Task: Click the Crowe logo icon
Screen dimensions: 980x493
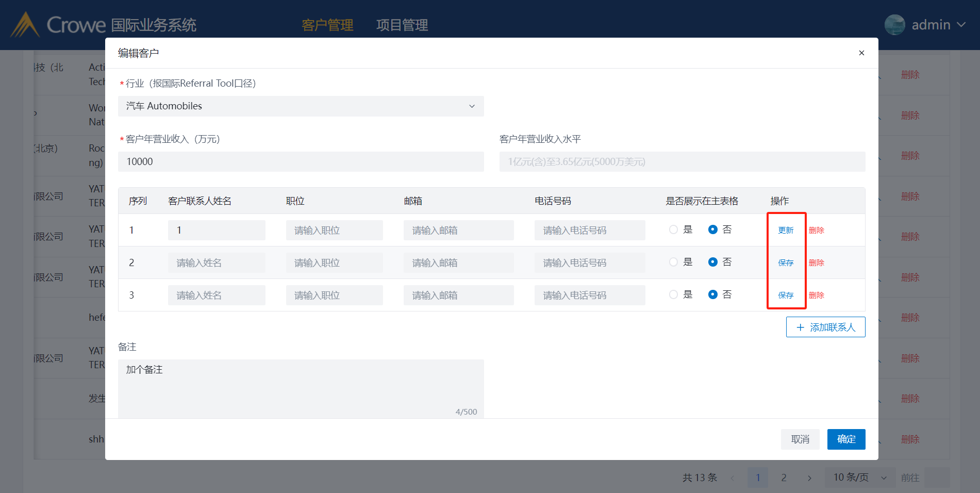Action: click(x=25, y=25)
